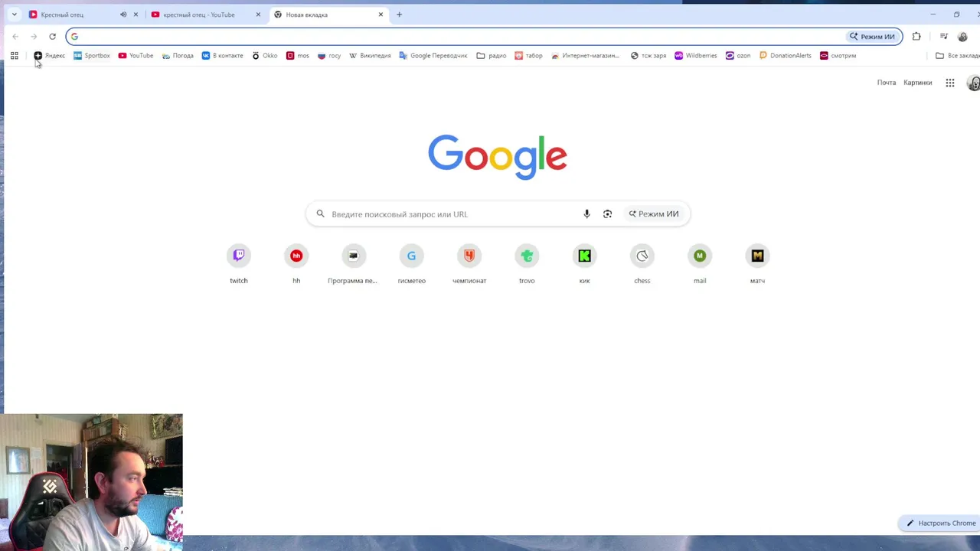This screenshot has height=551, width=980.
Task: Open the twitch shortcut
Action: click(x=239, y=263)
